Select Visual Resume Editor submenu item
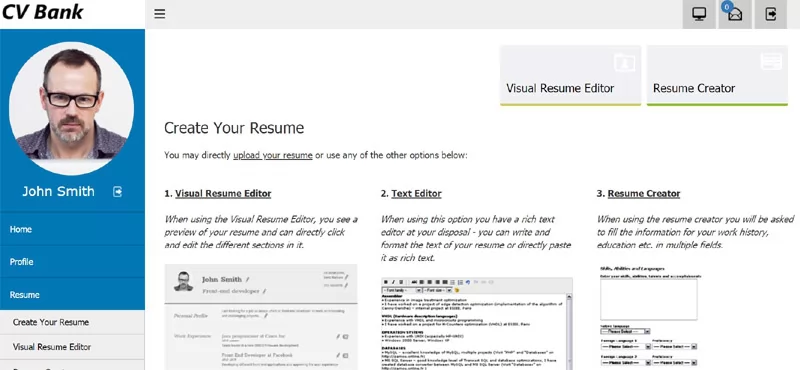Image resolution: width=800 pixels, height=370 pixels. (x=72, y=347)
